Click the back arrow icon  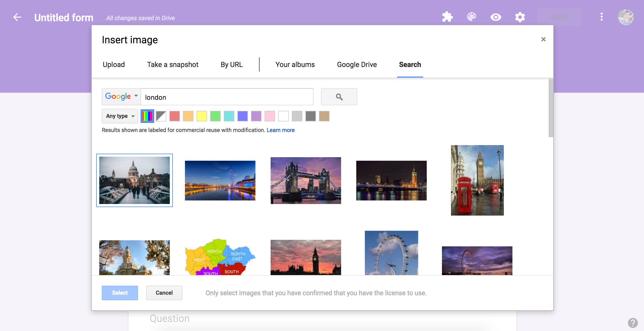(x=17, y=17)
